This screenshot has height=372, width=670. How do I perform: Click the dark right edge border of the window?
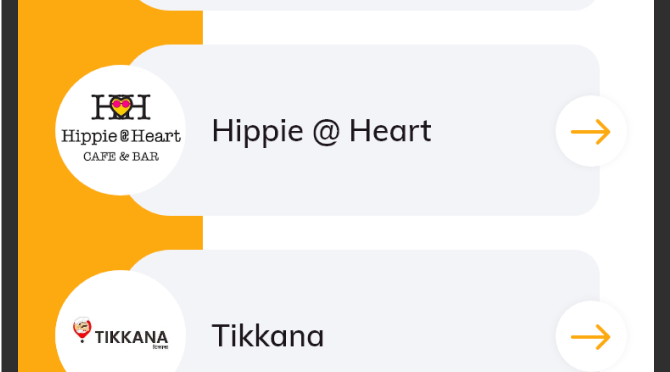[x=662, y=186]
